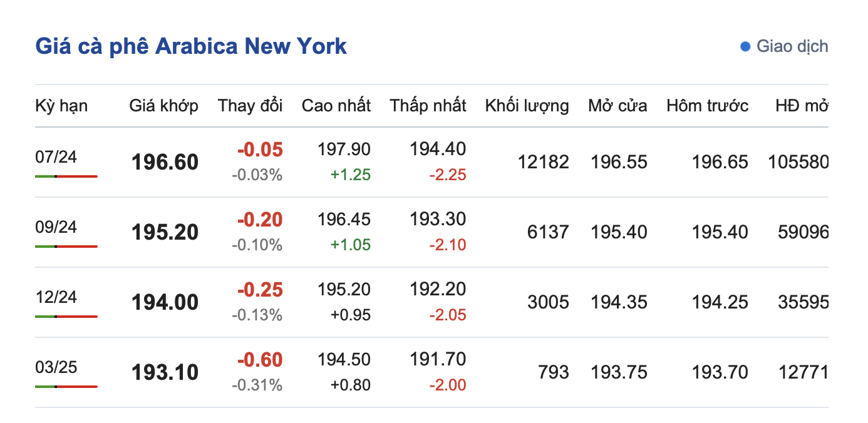Click the price range bar under 03/25
This screenshot has height=423, width=868.
(66, 387)
